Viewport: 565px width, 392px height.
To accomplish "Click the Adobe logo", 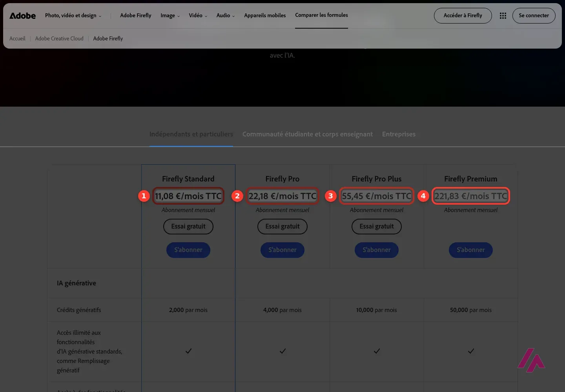I will tap(22, 16).
